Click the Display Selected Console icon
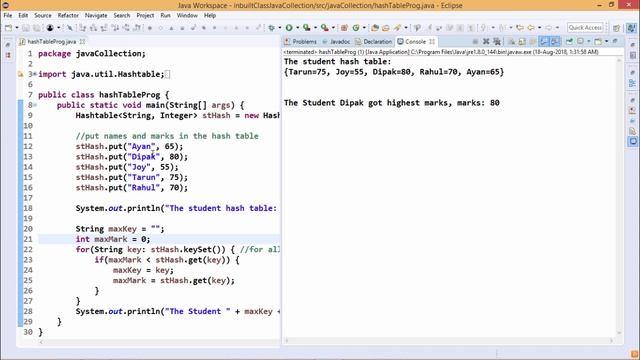This screenshot has height=360, width=640. tap(580, 41)
